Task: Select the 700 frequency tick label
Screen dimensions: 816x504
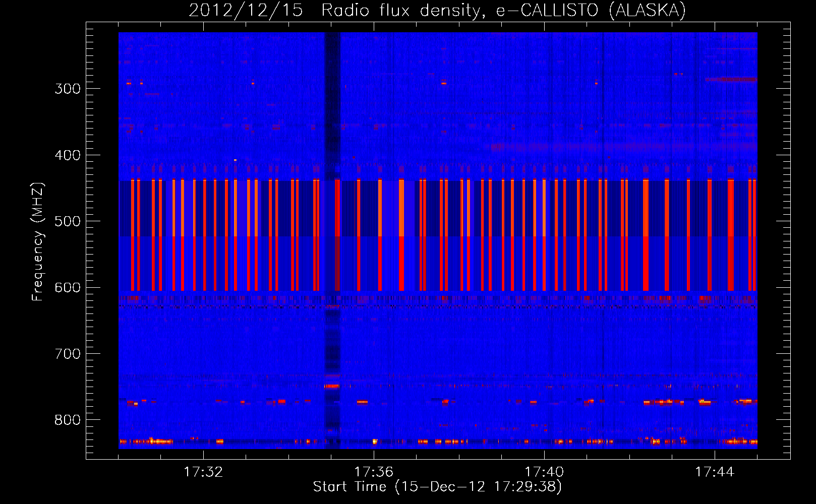Action: click(x=68, y=354)
